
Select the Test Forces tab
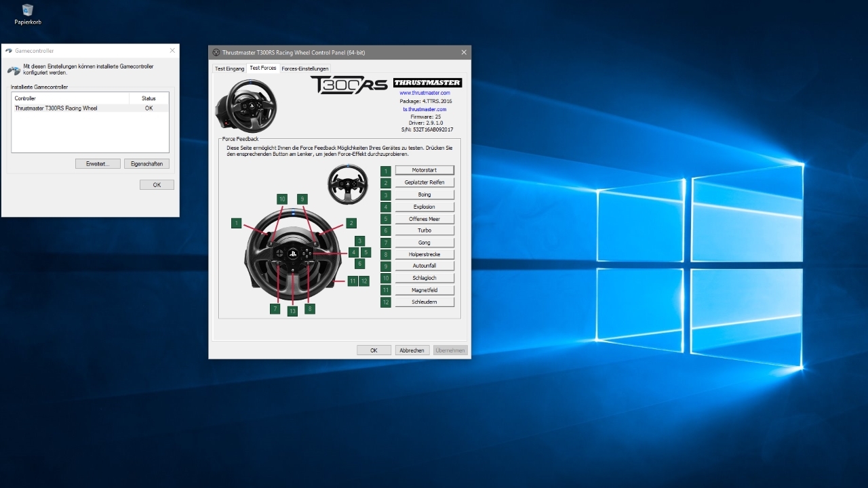coord(263,68)
